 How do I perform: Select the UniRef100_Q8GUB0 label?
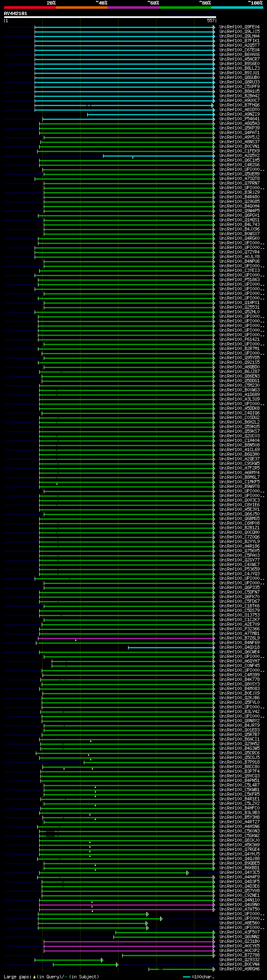[x=239, y=78]
